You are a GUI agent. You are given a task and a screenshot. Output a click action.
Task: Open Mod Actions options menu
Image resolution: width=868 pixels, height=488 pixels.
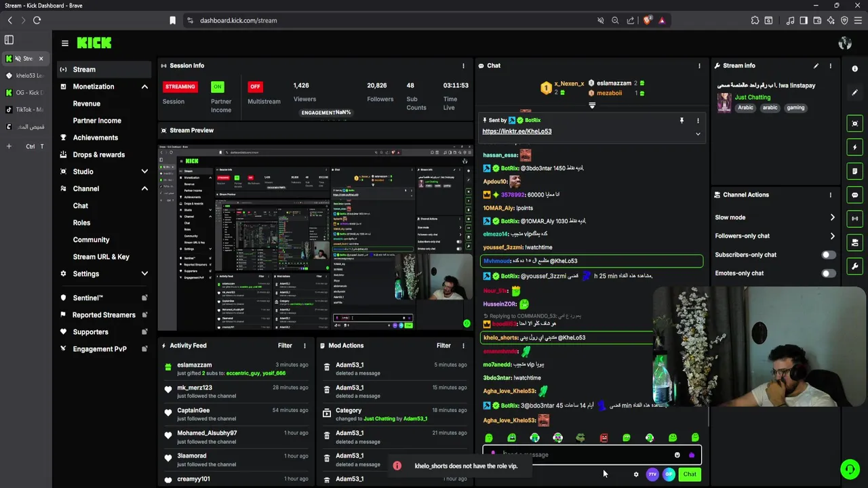coord(463,346)
